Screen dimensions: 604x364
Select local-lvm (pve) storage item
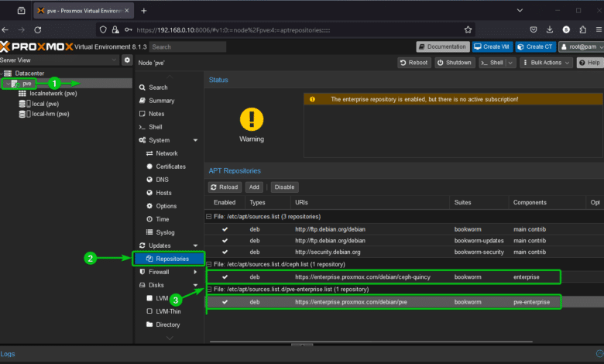point(50,114)
